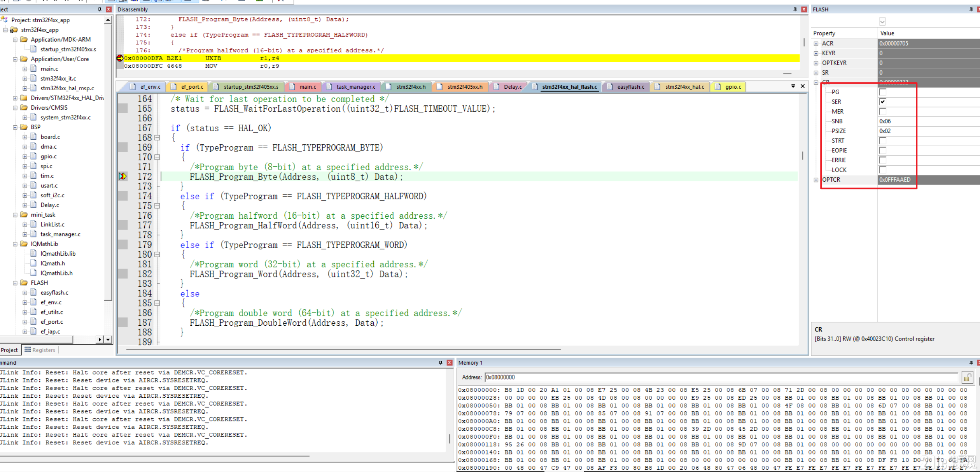Open the FLASH panel dropdown arrow
Image resolution: width=980 pixels, height=472 pixels.
pyautogui.click(x=882, y=22)
